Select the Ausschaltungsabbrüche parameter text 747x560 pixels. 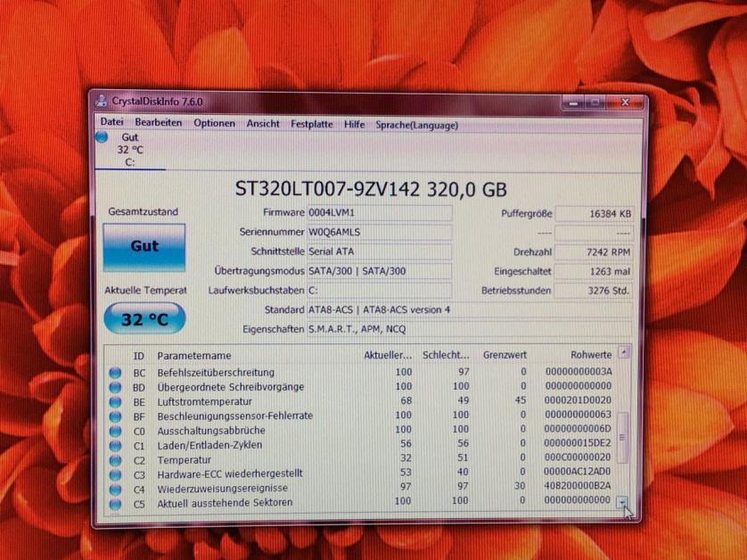211,431
